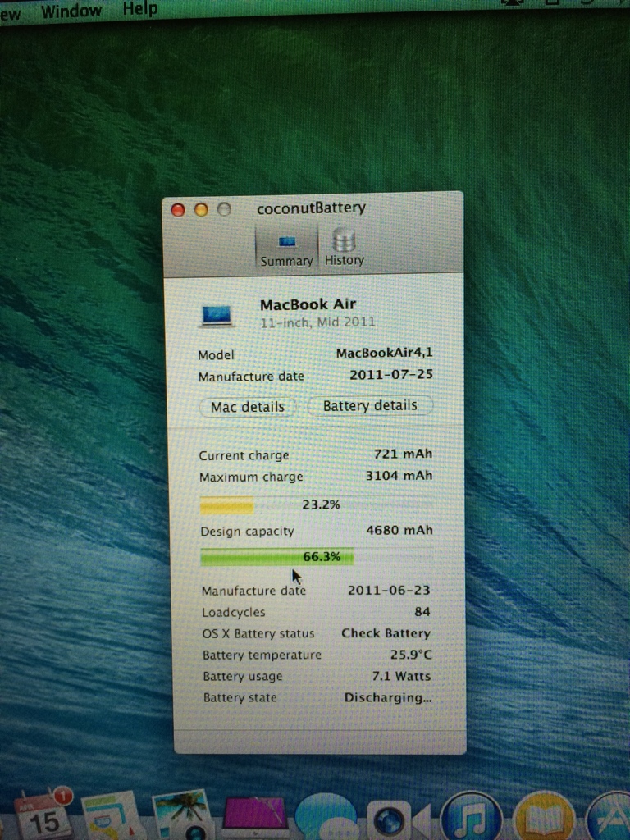Viewport: 630px width, 840px height.
Task: Open Messages from the dock
Action: (325, 818)
